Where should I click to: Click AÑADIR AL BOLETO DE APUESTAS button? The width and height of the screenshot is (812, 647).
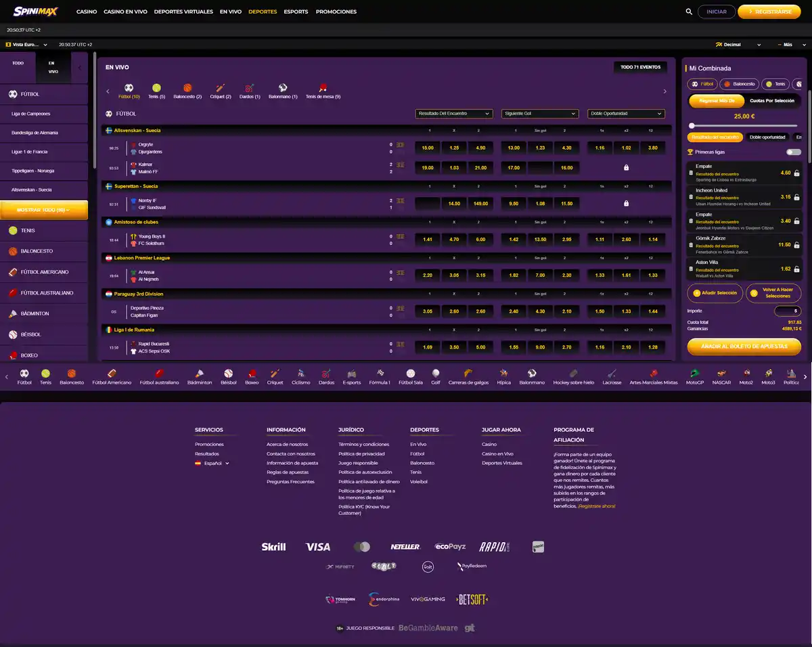coord(744,346)
